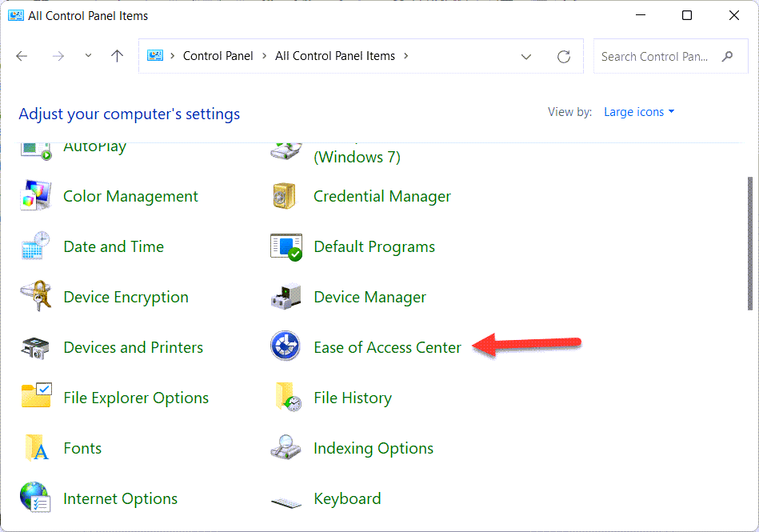Open the Indexing Options link
Image resolution: width=759 pixels, height=532 pixels.
[x=374, y=448]
